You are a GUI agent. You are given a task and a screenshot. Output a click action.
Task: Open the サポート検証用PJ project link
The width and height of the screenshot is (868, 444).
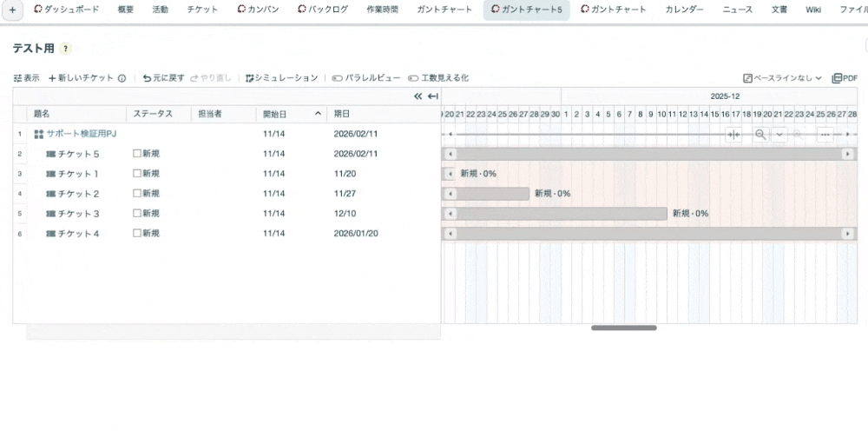pyautogui.click(x=81, y=134)
